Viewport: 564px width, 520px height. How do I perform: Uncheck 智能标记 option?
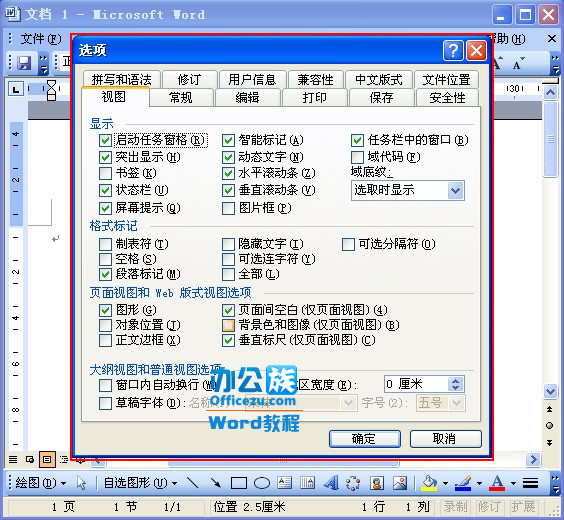coord(228,140)
